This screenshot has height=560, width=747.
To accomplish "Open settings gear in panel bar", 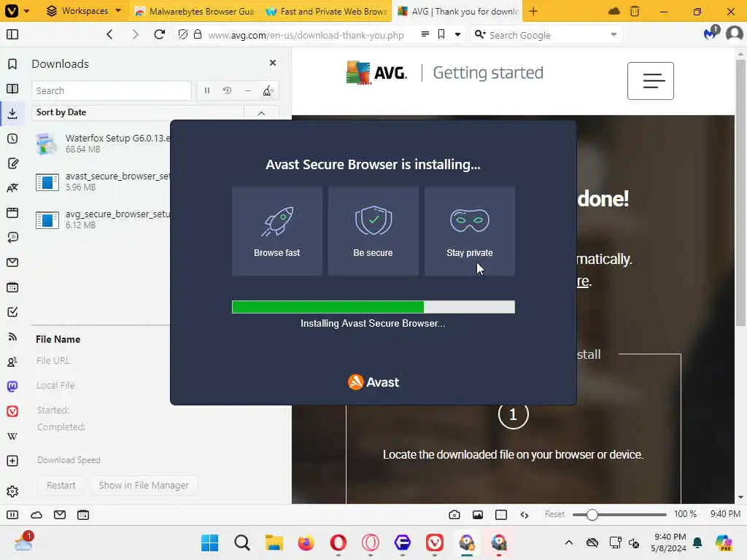I will (12, 491).
